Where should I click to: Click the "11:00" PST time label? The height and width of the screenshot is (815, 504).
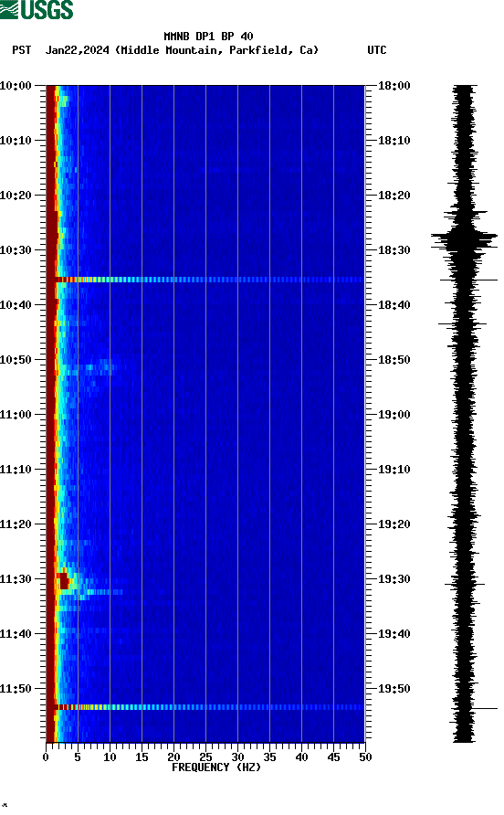16,415
